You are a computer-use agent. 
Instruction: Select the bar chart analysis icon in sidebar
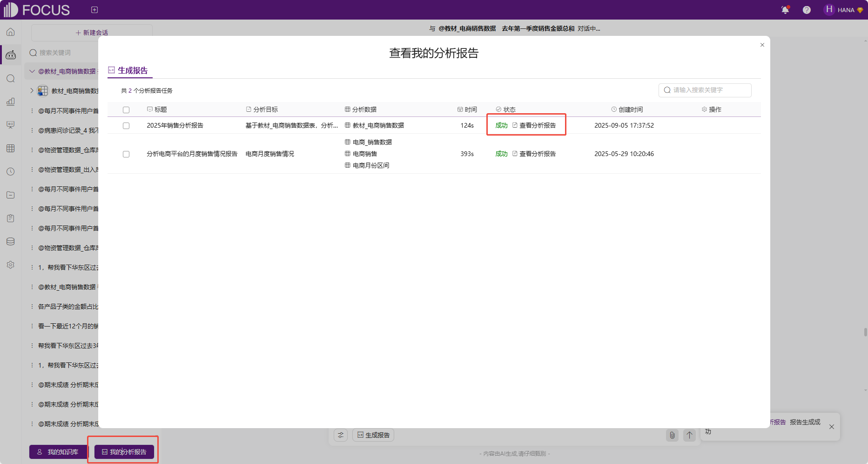10,102
